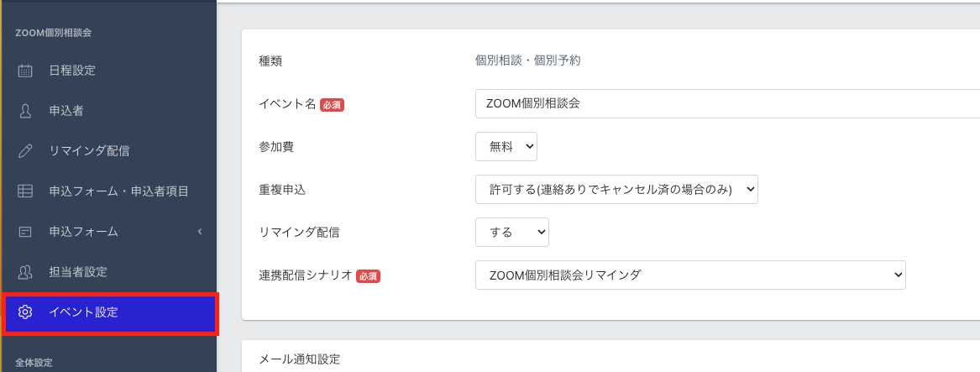The width and height of the screenshot is (980, 372).
Task: Click the イベント名 text field
Action: point(726,104)
